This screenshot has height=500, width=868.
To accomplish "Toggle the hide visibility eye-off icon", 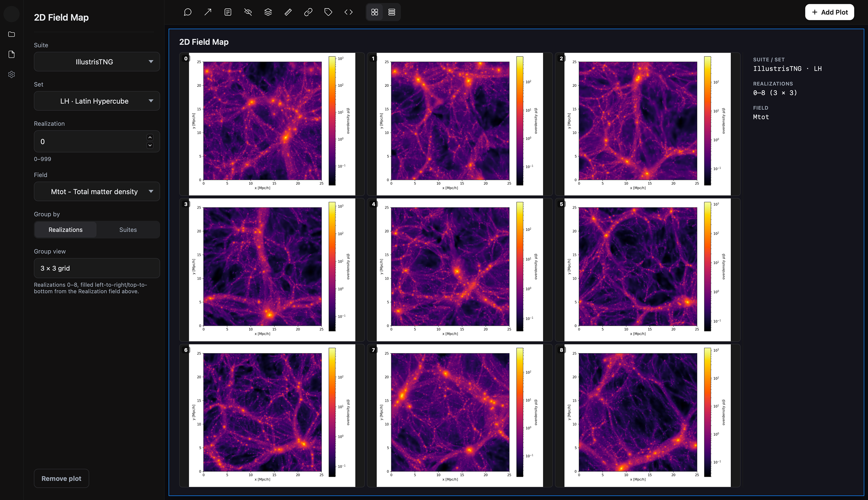I will click(248, 12).
